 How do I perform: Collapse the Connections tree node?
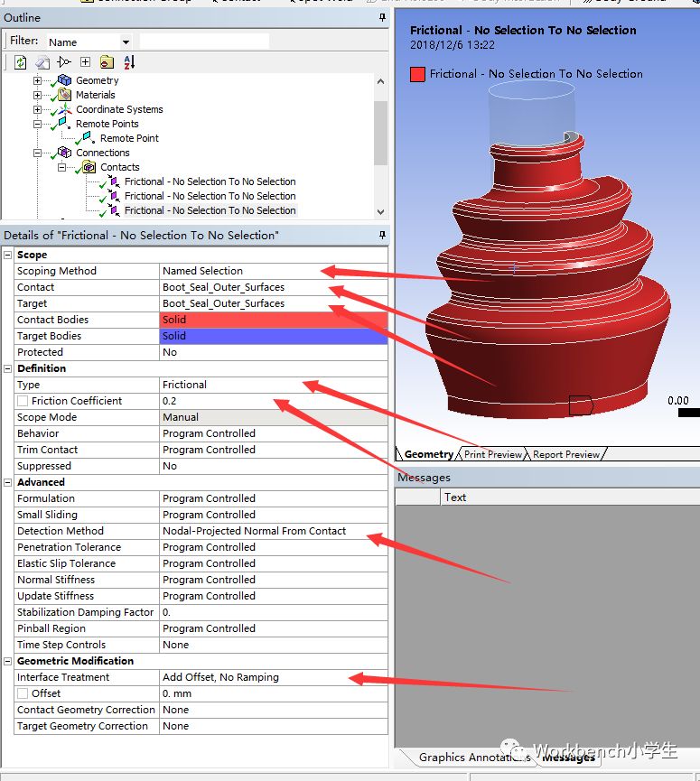(x=38, y=153)
